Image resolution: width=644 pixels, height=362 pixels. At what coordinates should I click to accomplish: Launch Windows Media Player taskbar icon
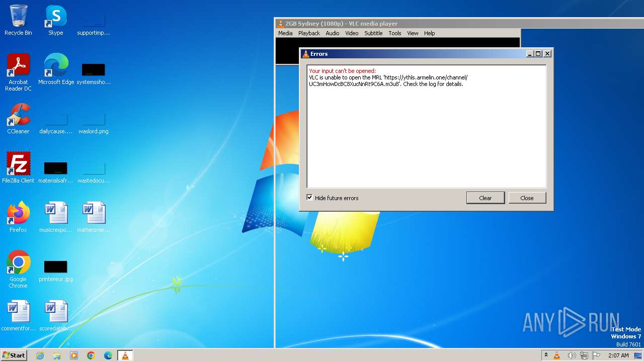74,355
